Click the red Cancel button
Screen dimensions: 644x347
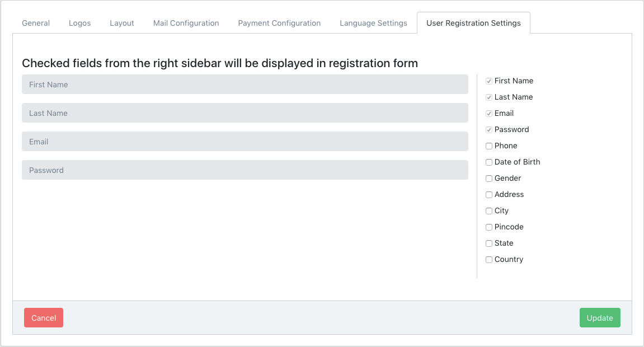tap(44, 318)
